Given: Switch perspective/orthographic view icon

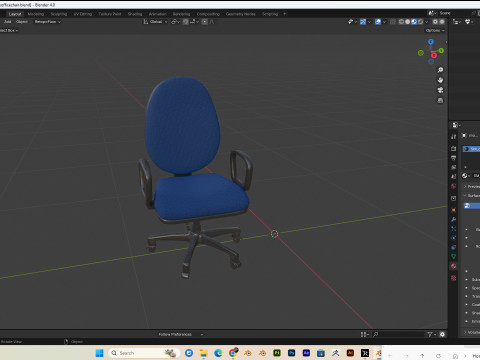Looking at the screenshot, I should tap(440, 100).
